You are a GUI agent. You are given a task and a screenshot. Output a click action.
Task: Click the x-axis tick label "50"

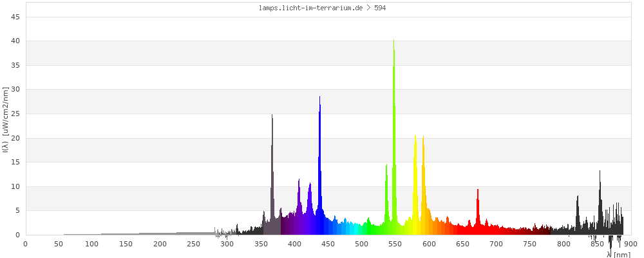tap(59, 244)
